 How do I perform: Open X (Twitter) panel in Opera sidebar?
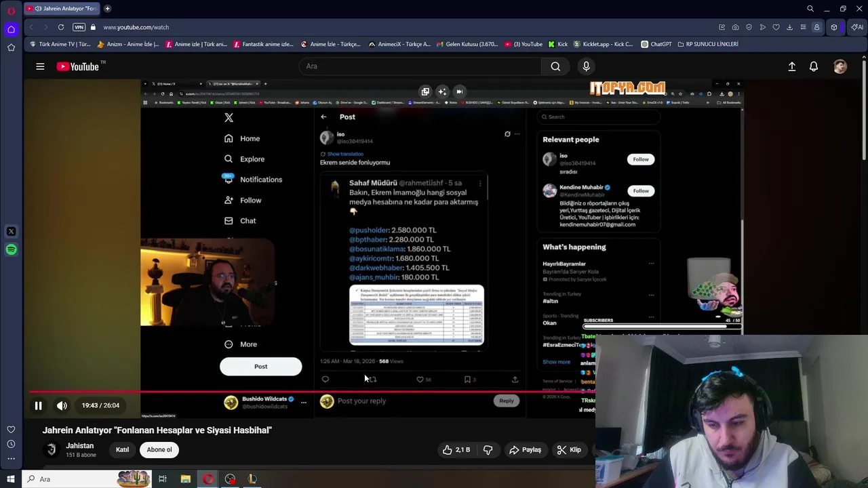coord(11,232)
